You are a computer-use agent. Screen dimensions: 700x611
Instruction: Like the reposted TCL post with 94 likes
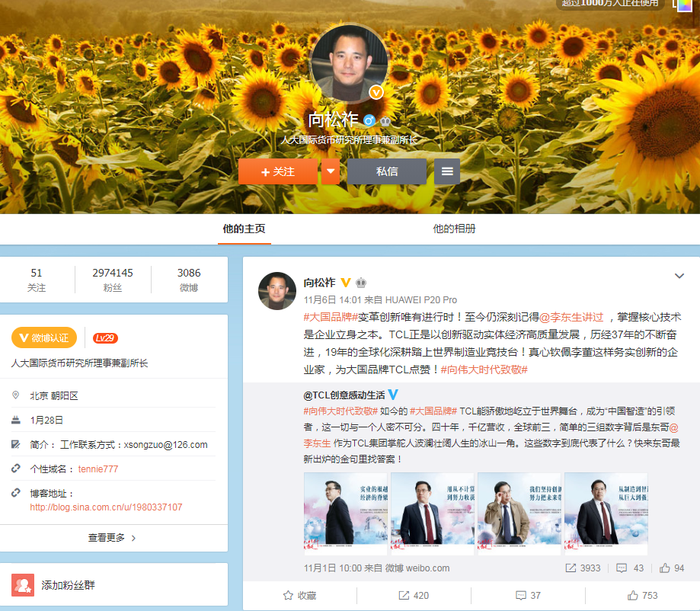click(665, 568)
